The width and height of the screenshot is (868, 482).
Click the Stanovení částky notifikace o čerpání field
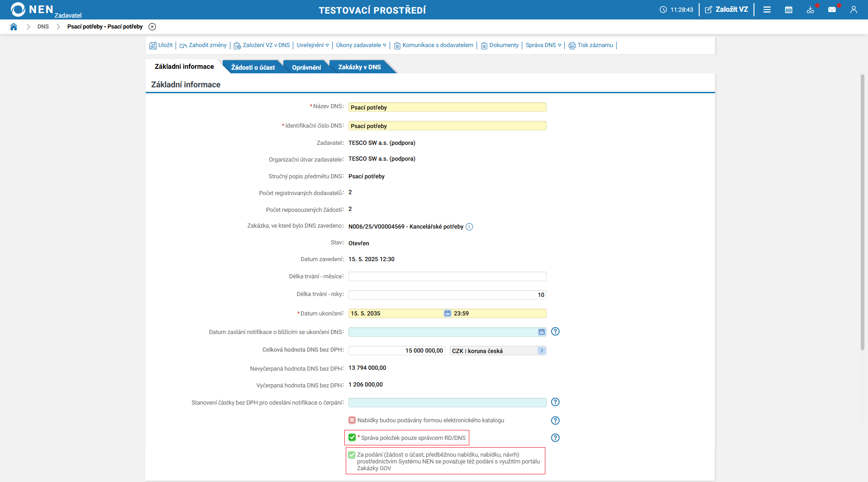pyautogui.click(x=447, y=403)
